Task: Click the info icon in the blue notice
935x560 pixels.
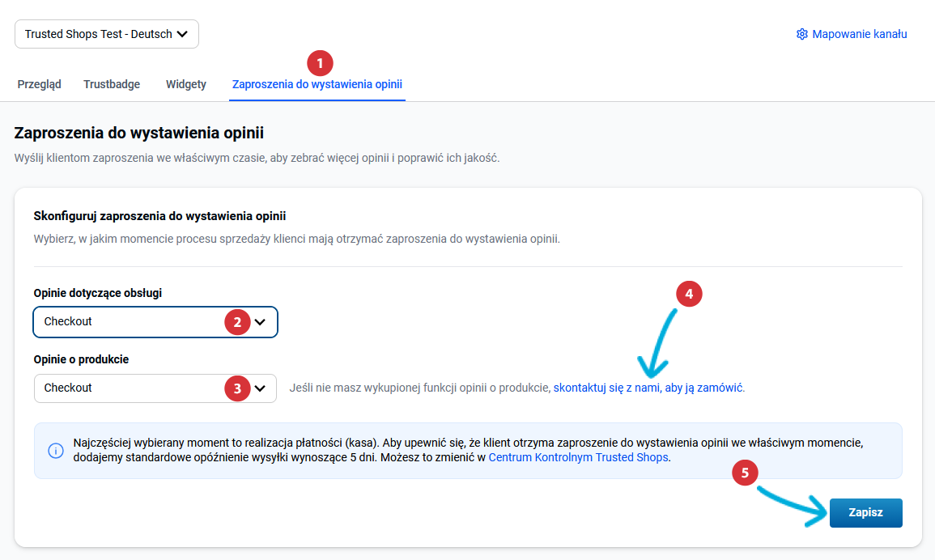Action: point(56,451)
